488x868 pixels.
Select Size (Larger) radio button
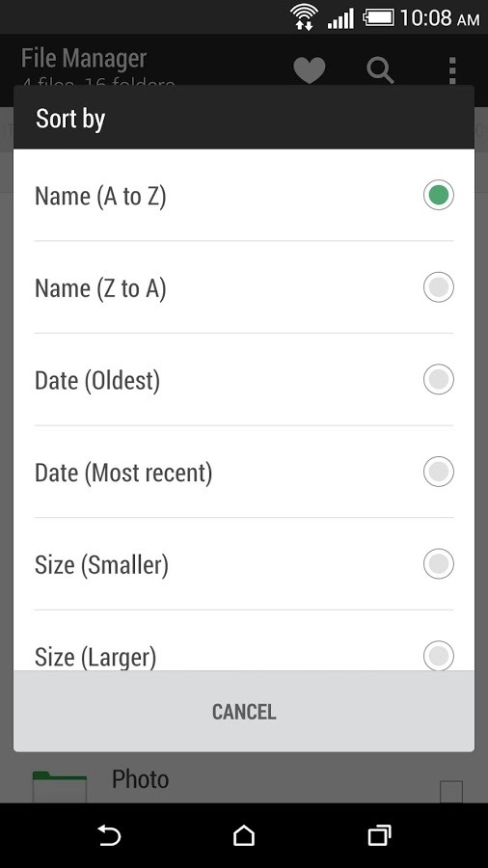(439, 656)
